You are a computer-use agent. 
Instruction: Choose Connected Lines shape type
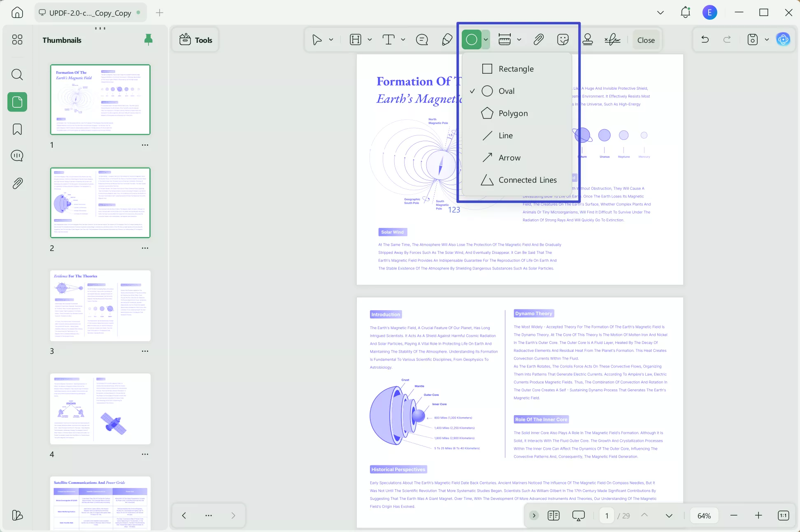527,180
